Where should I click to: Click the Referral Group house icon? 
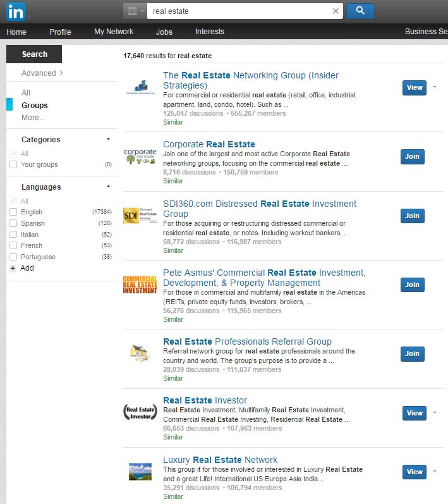point(140,353)
